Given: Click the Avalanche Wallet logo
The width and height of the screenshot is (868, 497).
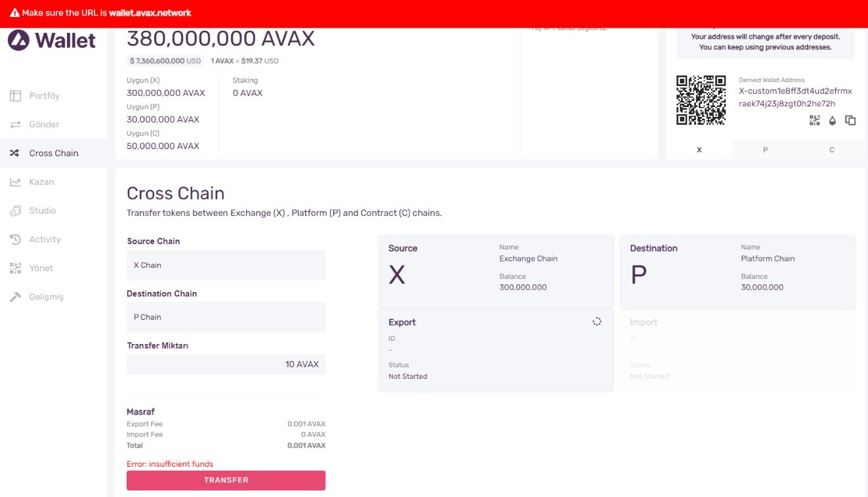Looking at the screenshot, I should [52, 40].
